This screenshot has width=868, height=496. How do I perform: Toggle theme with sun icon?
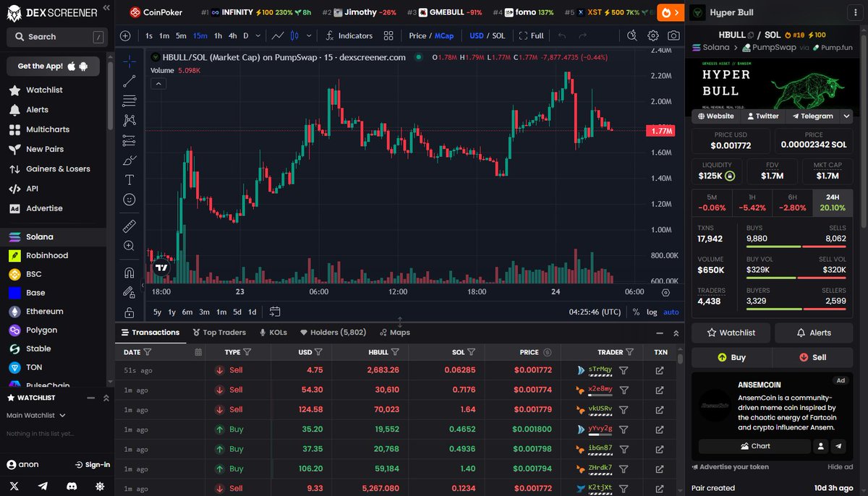(99, 486)
